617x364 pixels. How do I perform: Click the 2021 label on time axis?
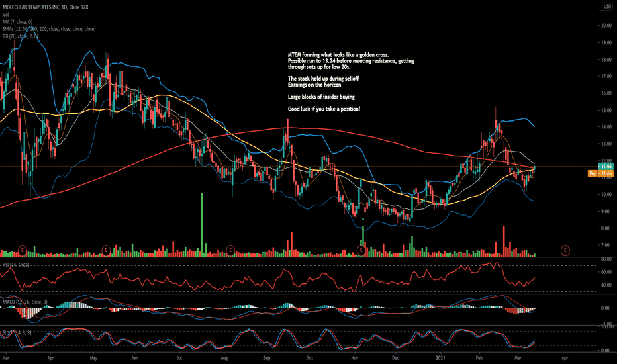coord(440,358)
